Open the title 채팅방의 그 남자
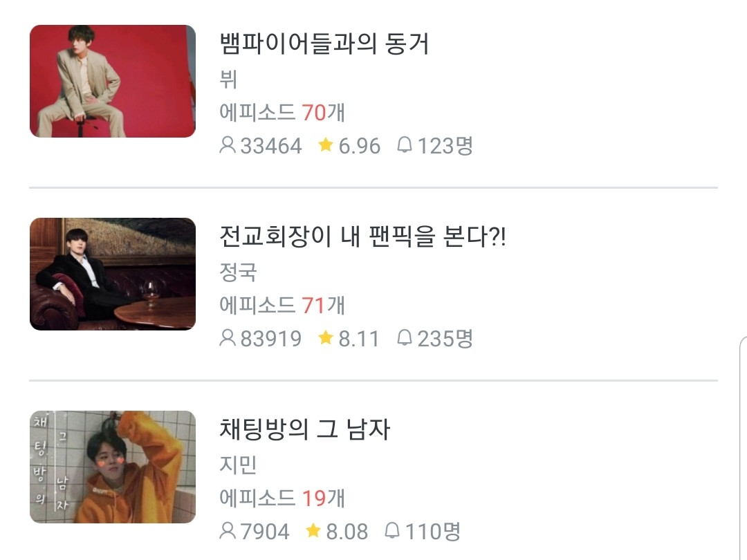Viewport: 747px width, 560px height. (305, 429)
